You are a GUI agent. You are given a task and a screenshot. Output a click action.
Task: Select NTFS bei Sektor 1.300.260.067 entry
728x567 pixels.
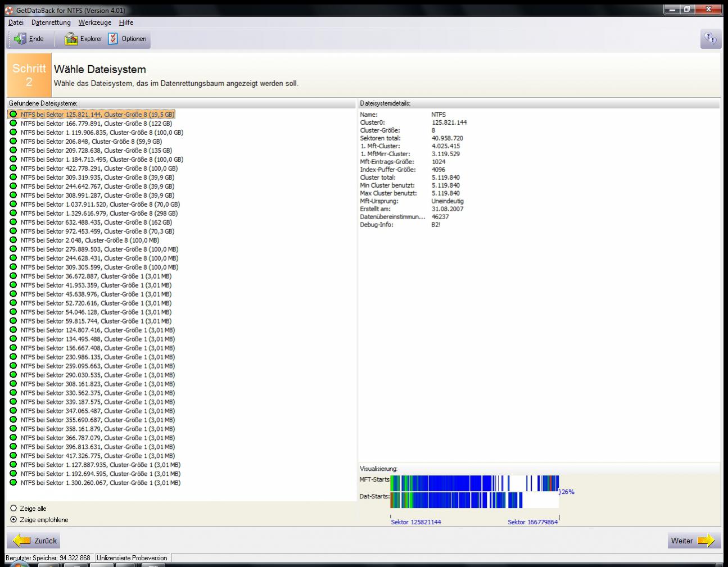95,483
